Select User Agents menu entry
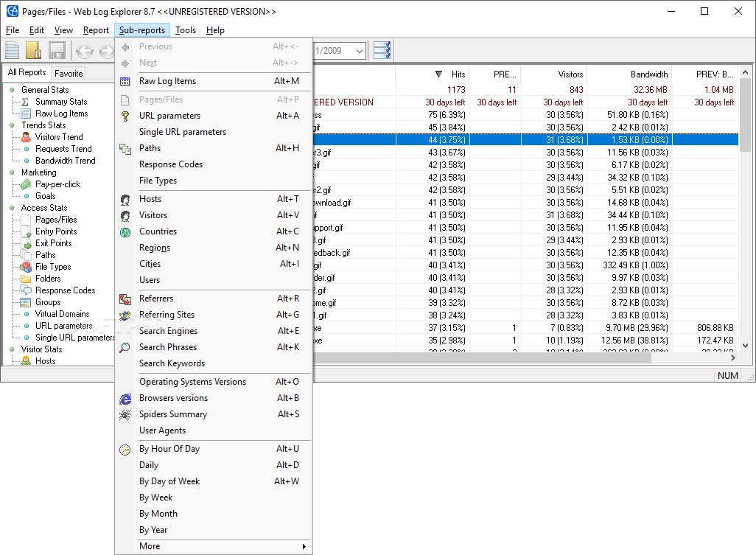The width and height of the screenshot is (756, 555). point(214,430)
